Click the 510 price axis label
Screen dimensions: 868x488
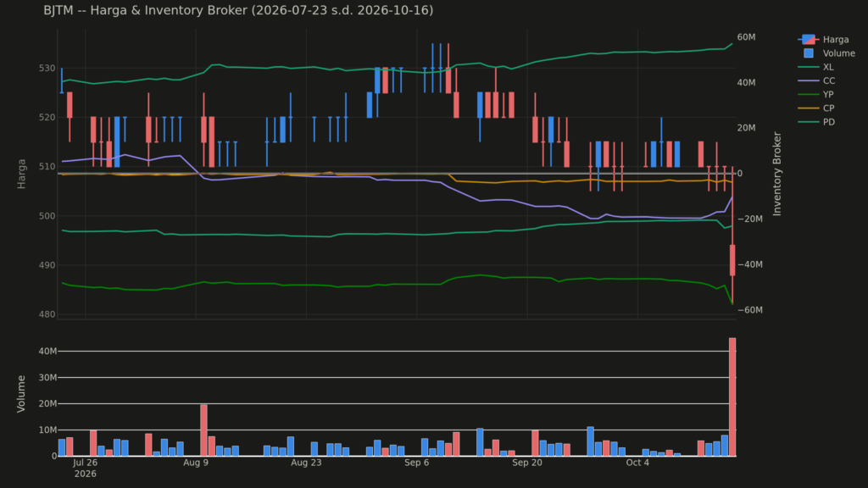pos(47,167)
